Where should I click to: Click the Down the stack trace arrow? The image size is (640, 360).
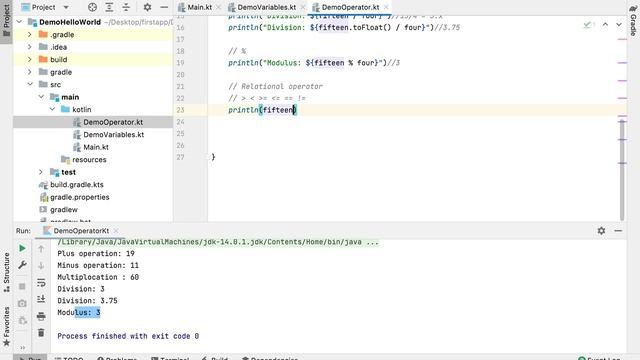[41, 265]
